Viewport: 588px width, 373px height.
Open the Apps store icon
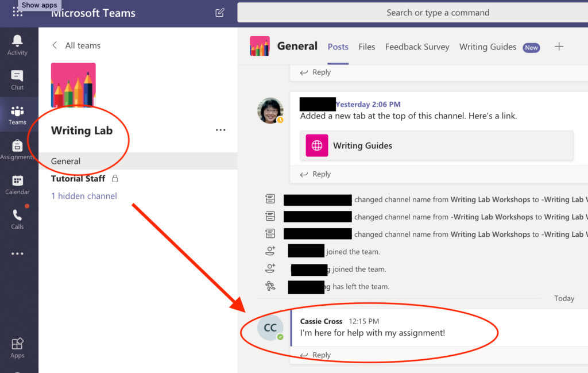(x=17, y=348)
